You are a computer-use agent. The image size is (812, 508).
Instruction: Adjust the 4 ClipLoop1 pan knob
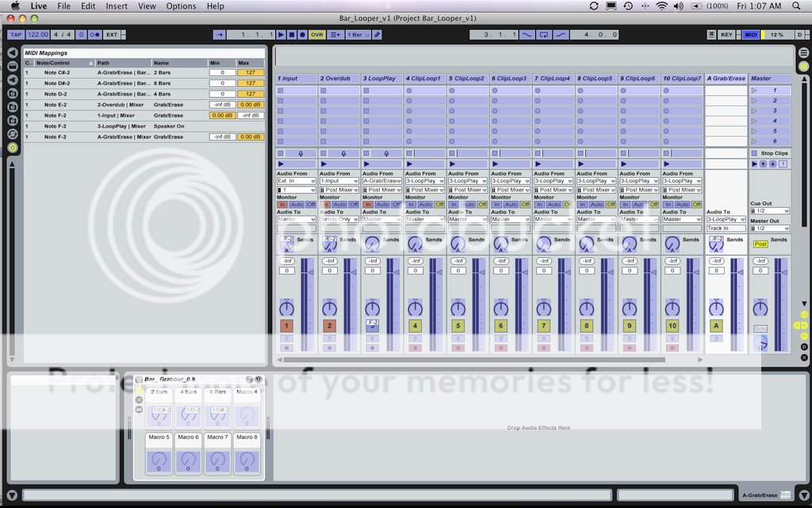415,309
